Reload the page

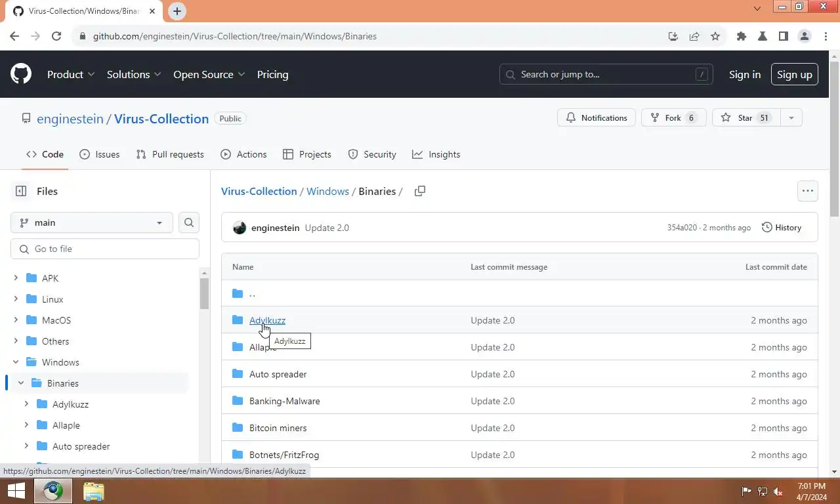point(56,36)
